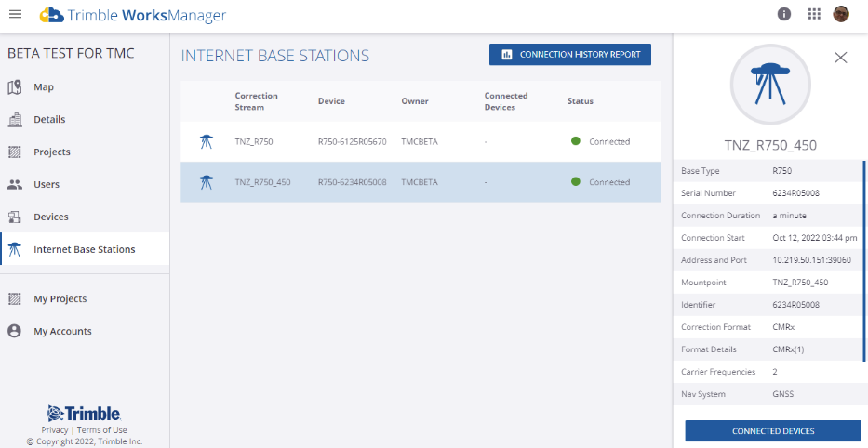The width and height of the screenshot is (868, 448).
Task: Click Connection Start value Oct 12, 2022
Action: (x=814, y=238)
